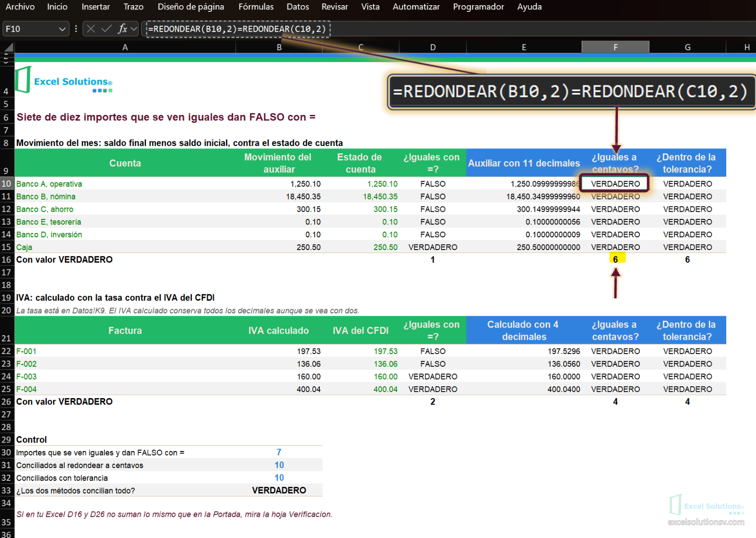Switch to the Insertar tab
756x538 pixels.
[95, 7]
